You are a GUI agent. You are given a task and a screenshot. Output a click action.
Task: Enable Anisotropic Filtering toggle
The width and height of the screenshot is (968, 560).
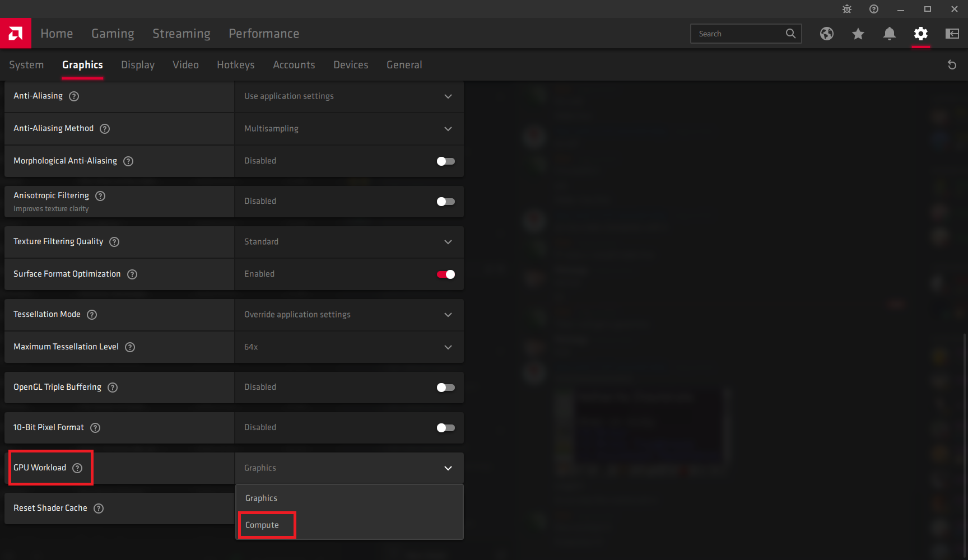click(x=446, y=202)
